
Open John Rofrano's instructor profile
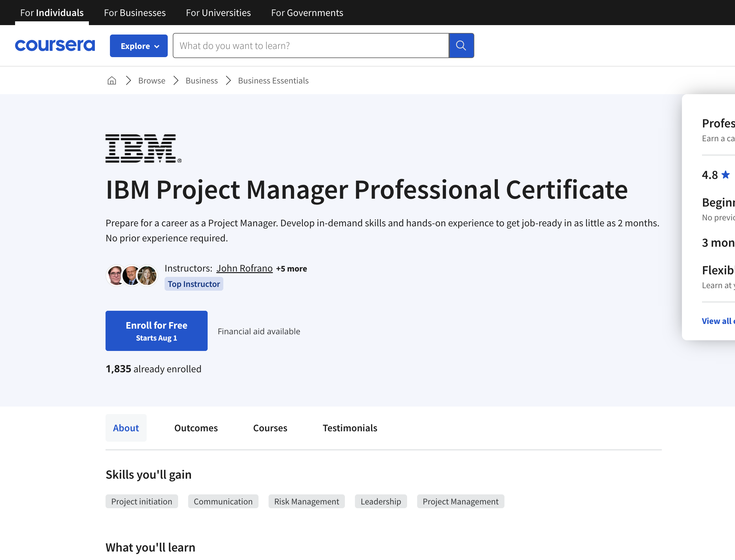click(244, 268)
